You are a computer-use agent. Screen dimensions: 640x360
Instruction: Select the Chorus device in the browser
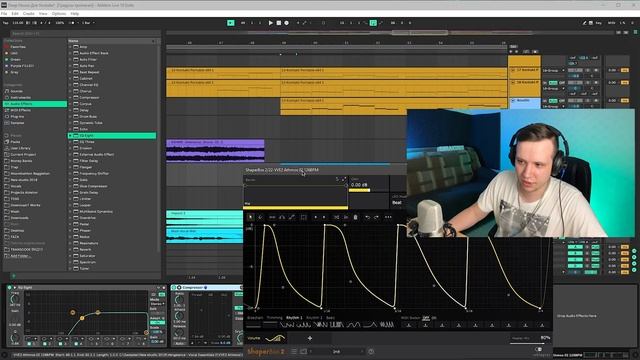pyautogui.click(x=86, y=91)
